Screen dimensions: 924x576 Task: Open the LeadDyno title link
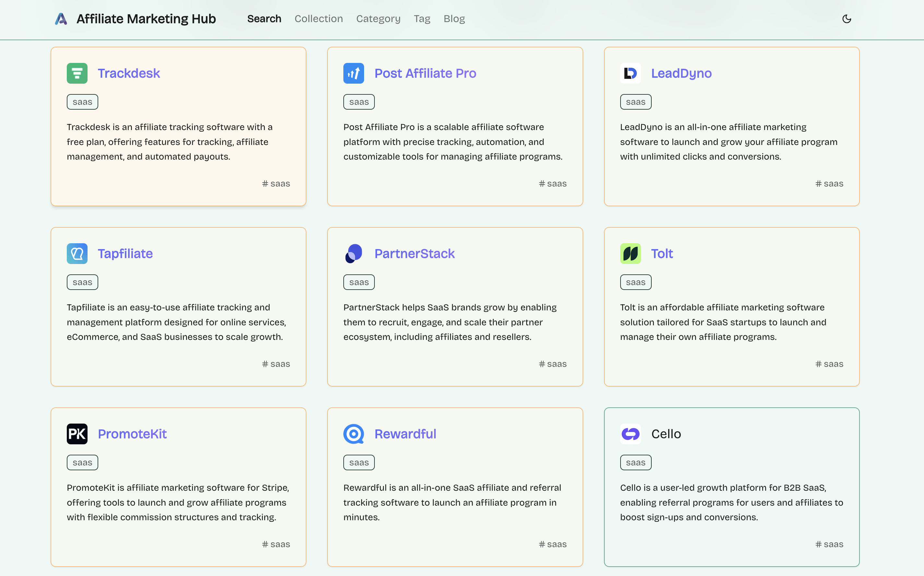pos(681,73)
